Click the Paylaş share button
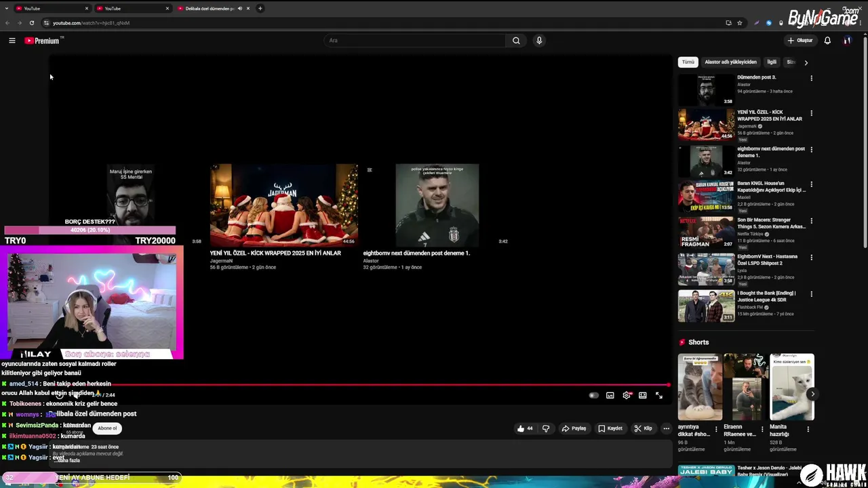Viewport: 868px width, 488px height. [x=574, y=428]
